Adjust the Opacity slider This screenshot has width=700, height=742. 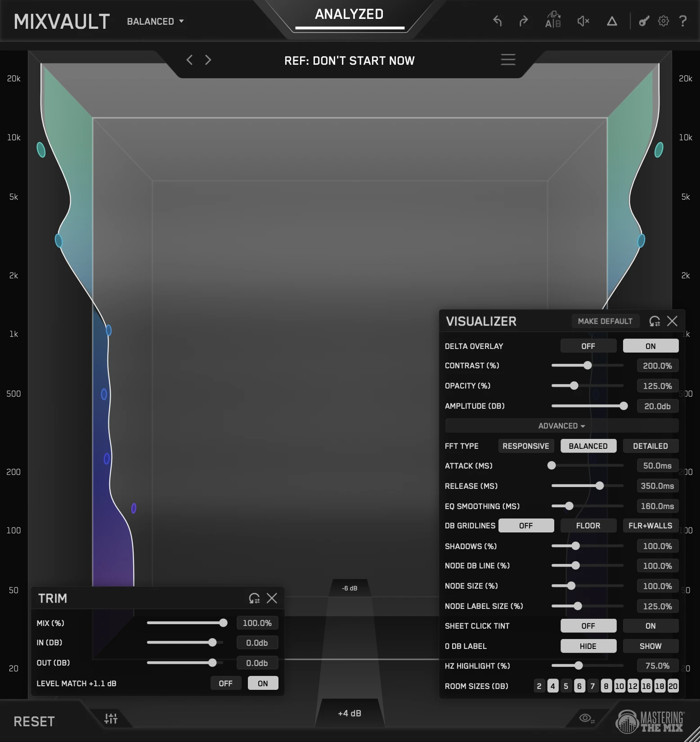588,385
